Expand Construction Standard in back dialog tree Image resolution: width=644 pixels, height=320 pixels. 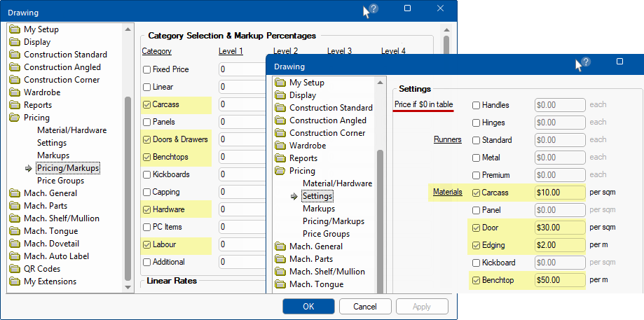coord(15,55)
